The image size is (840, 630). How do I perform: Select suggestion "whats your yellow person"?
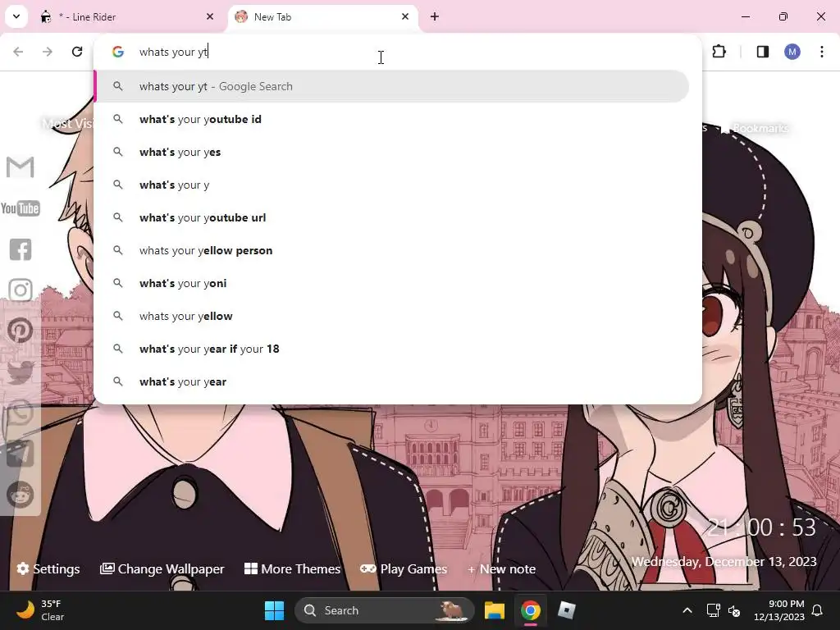[391, 250]
